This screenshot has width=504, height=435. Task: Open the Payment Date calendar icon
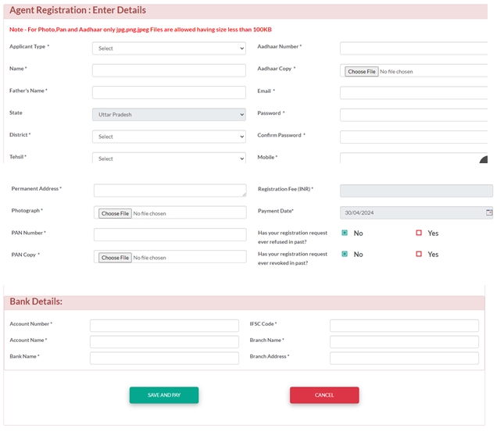(489, 212)
